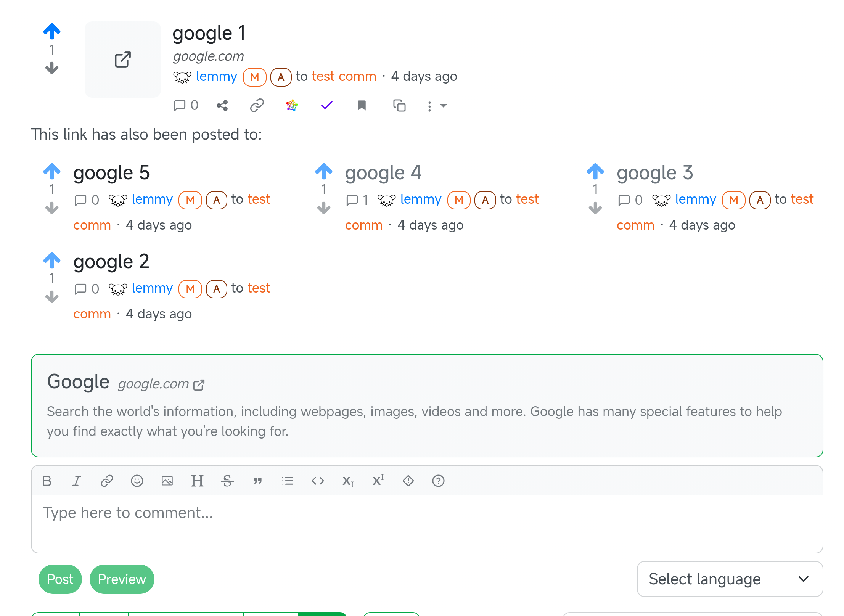
Task: Toggle the downvote arrow on google 2
Action: pos(52,297)
